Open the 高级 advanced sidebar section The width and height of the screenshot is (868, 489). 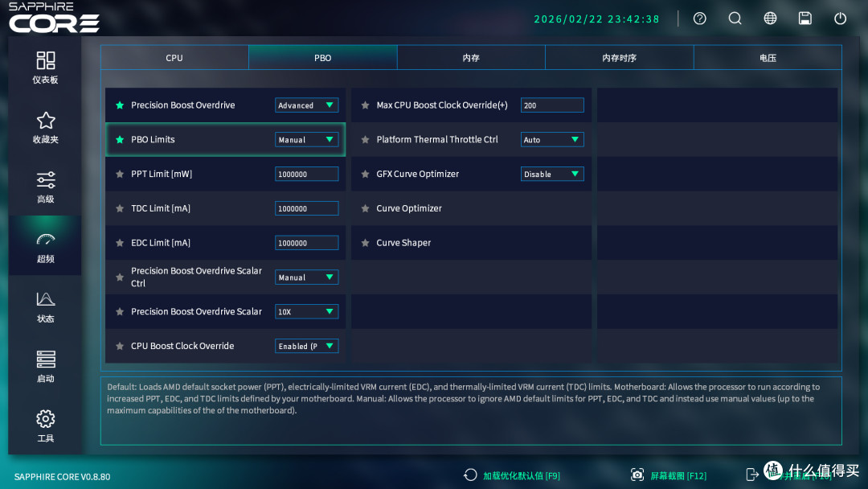point(45,187)
